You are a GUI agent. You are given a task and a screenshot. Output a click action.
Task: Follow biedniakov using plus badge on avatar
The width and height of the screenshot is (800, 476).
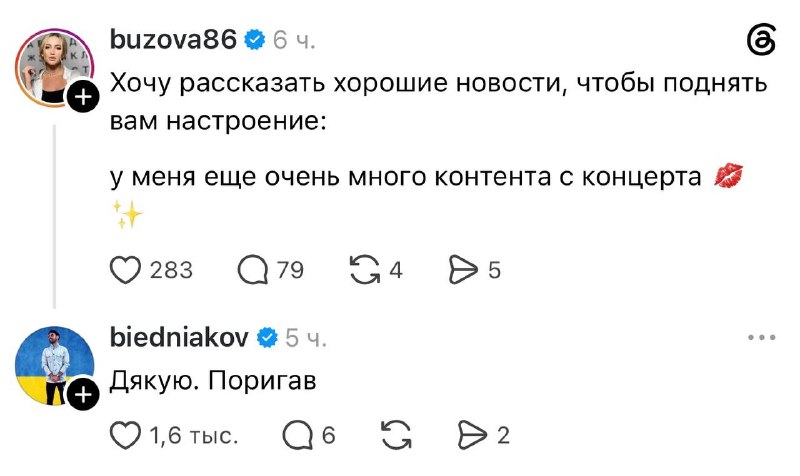[x=84, y=394]
